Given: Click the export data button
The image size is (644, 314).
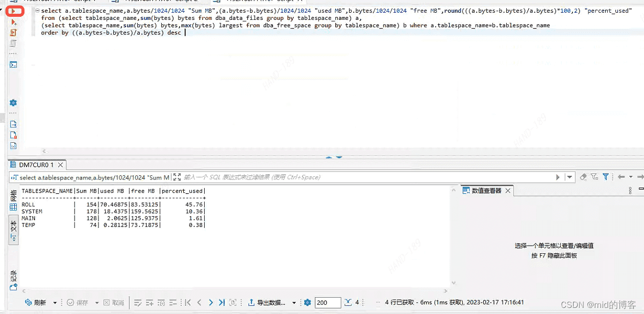Looking at the screenshot, I should click(x=267, y=302).
